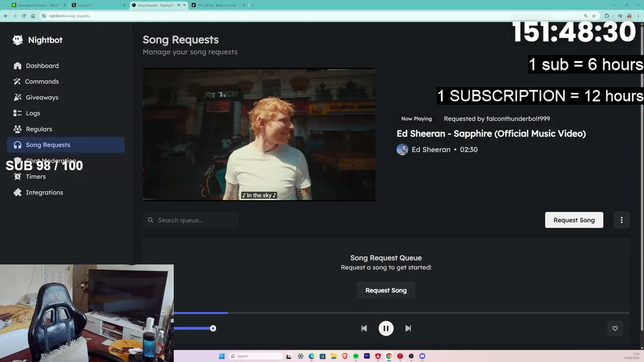Image resolution: width=644 pixels, height=362 pixels.
Task: Open Premiere Pro from the taskbar
Action: pyautogui.click(x=367, y=356)
